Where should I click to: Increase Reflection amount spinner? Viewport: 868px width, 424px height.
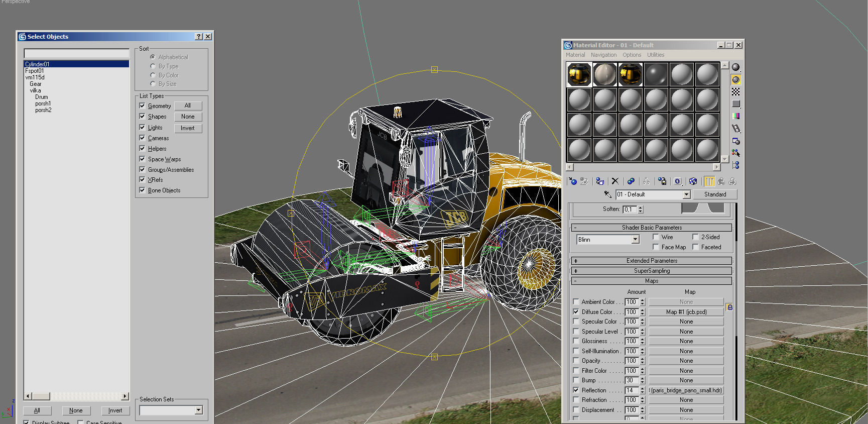(x=642, y=388)
